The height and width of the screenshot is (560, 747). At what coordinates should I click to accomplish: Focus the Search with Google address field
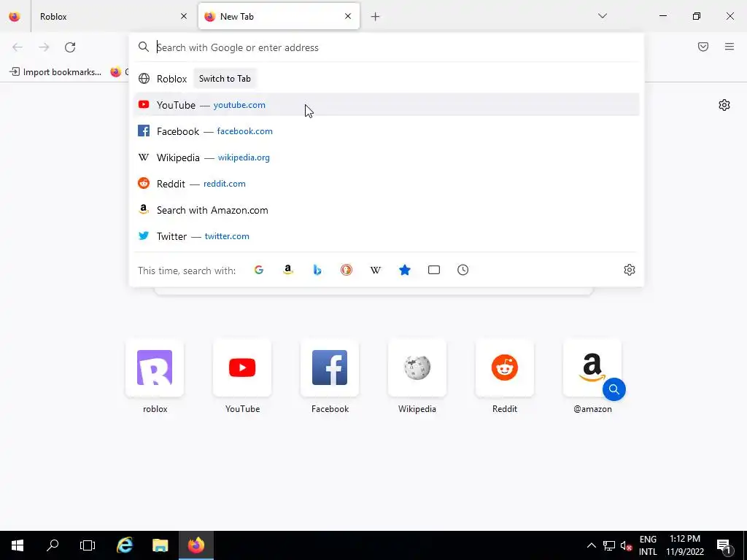coord(386,47)
